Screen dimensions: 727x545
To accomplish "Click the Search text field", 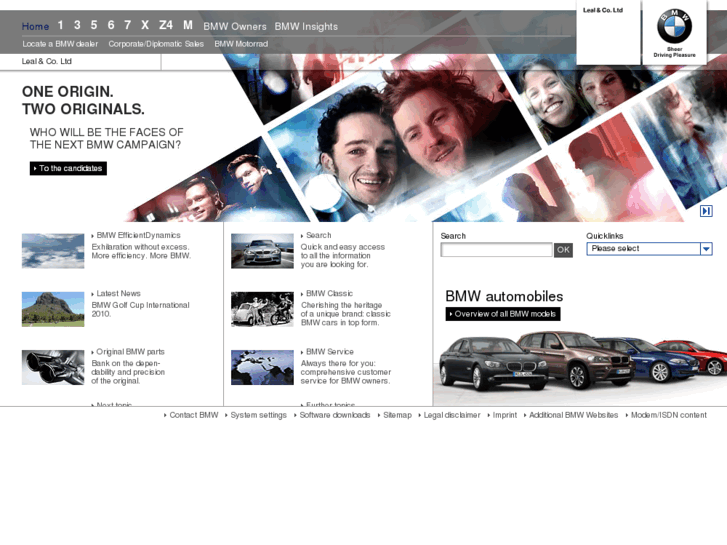I will pos(496,250).
